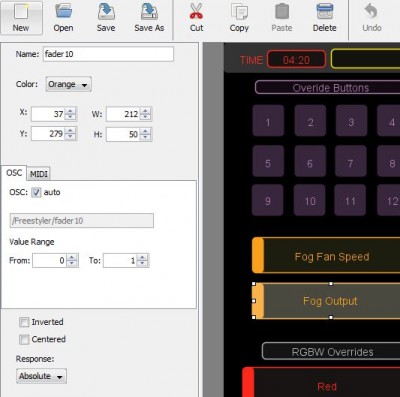Open the Color dropdown set to Orange
400x397 pixels.
(68, 84)
